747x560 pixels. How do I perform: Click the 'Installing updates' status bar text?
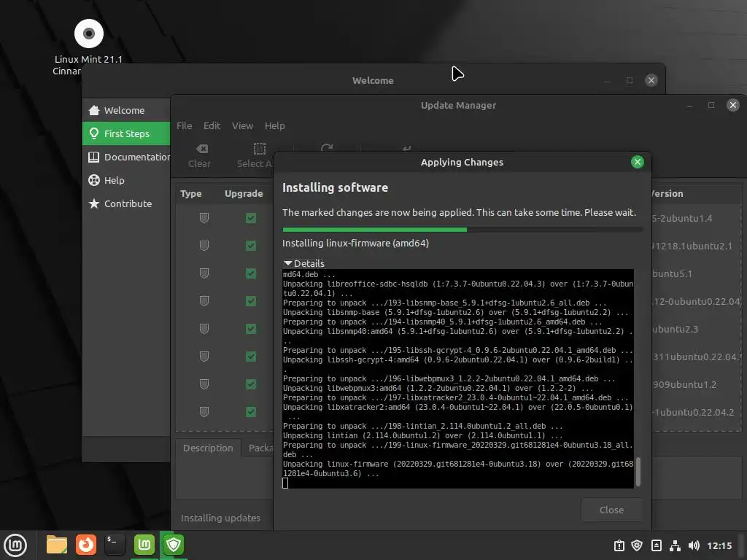pos(220,518)
